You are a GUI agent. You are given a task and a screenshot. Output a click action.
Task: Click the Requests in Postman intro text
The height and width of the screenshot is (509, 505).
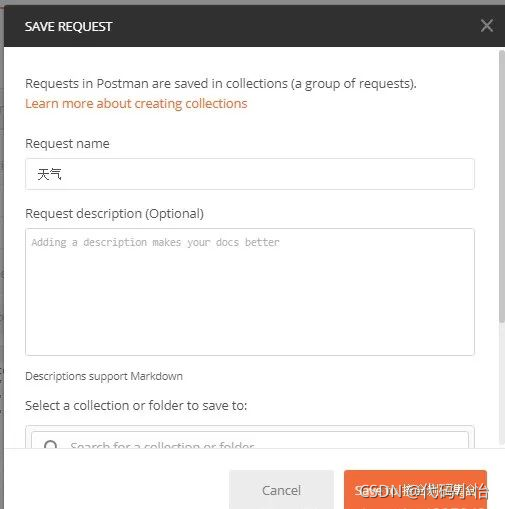[x=221, y=84]
